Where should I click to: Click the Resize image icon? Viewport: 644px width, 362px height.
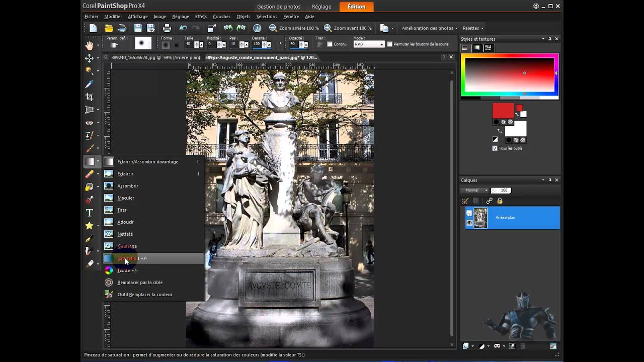[x=212, y=28]
